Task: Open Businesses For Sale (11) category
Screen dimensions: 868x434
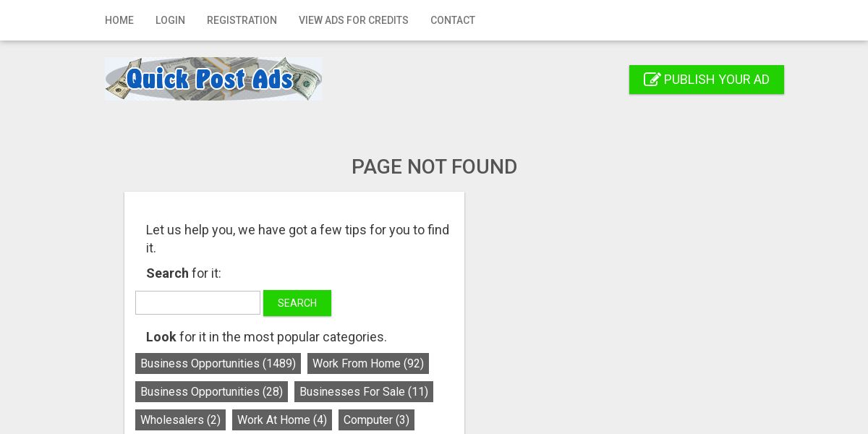Action: click(364, 391)
